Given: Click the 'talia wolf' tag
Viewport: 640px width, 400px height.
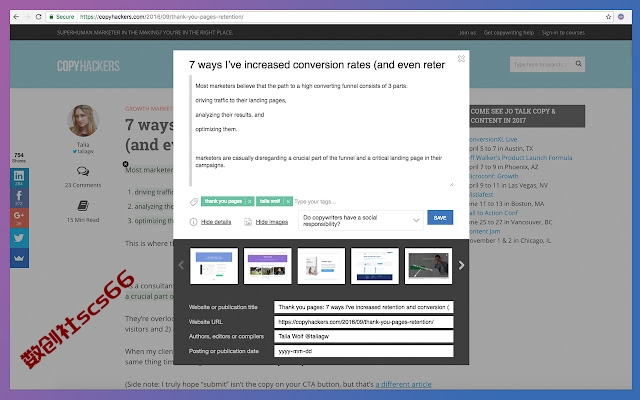Looking at the screenshot, I should coord(270,201).
